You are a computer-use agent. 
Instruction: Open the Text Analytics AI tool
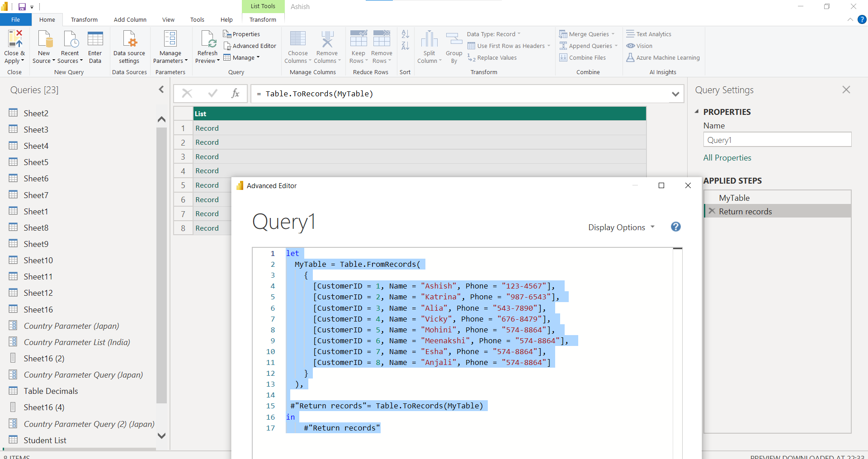tap(649, 34)
